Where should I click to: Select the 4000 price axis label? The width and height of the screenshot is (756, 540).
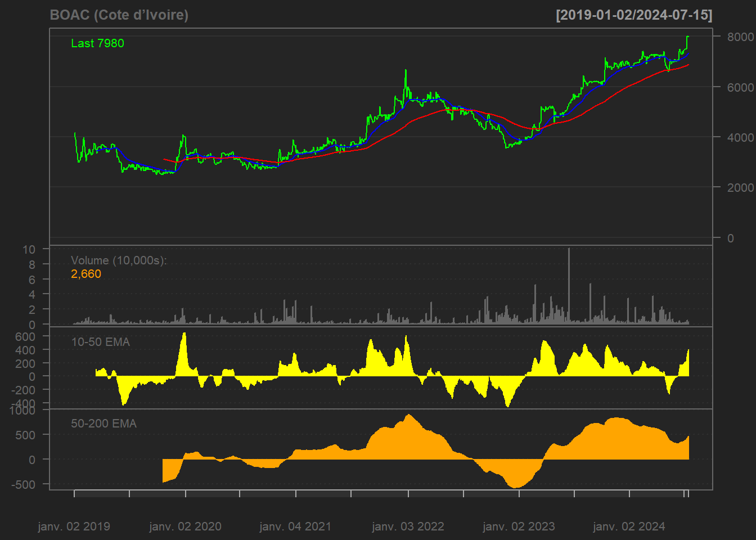[740, 137]
